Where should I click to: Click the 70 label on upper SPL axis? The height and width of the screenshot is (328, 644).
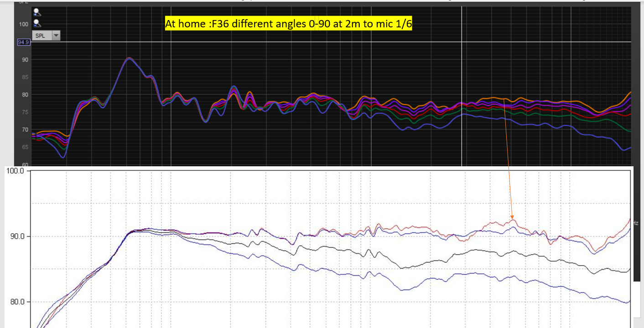click(x=25, y=130)
